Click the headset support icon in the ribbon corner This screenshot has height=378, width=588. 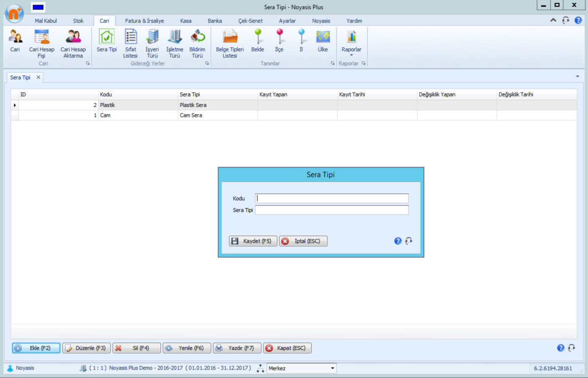coord(565,20)
